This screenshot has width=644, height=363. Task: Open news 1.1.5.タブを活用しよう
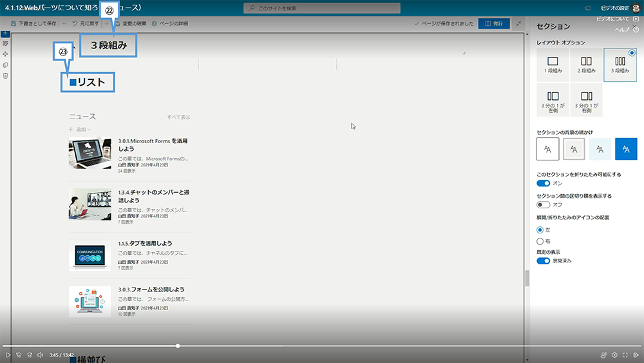pyautogui.click(x=145, y=243)
